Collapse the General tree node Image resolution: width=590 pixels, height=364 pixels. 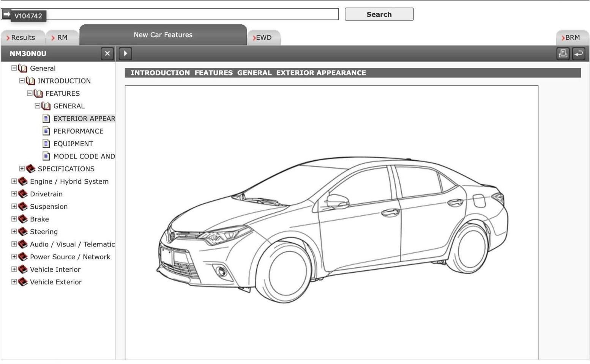point(14,68)
